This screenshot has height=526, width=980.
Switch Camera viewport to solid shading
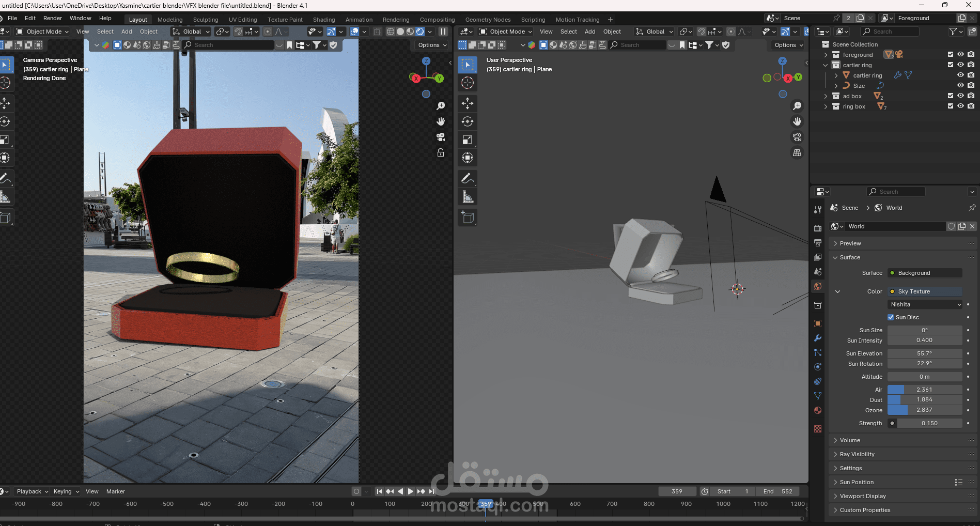tap(400, 32)
